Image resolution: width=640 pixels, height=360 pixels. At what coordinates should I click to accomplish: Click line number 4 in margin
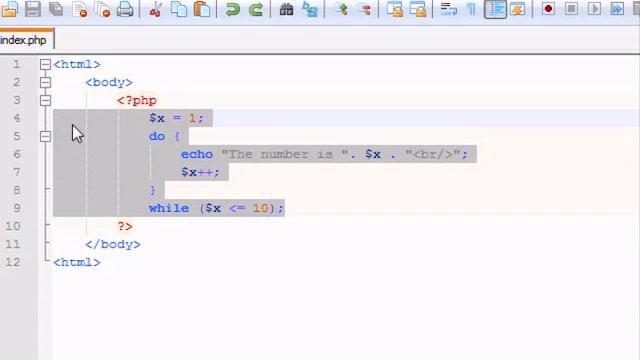[x=16, y=118]
